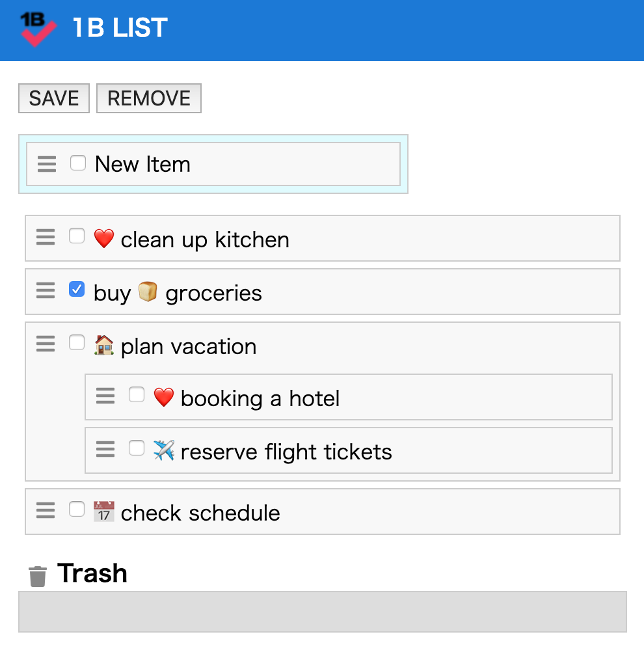Screen dimensions: 644x656
Task: Click the drag handle next to plan vacation
Action: (x=45, y=344)
